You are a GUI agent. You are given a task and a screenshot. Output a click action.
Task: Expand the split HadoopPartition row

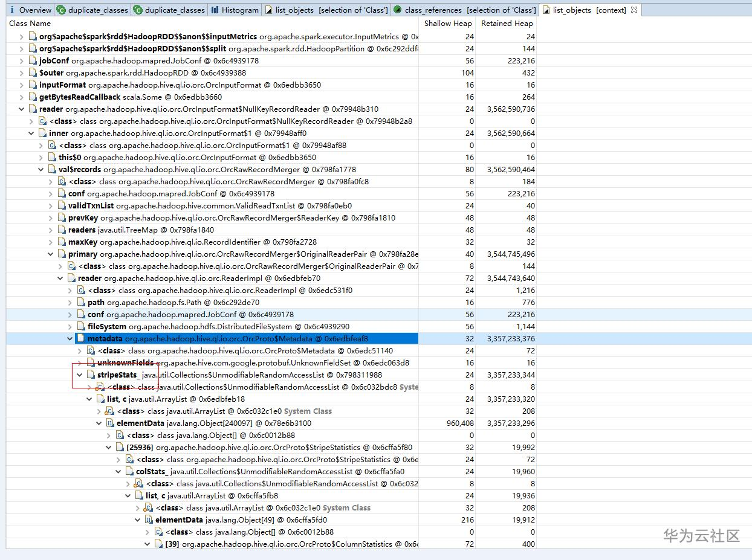tap(22, 48)
